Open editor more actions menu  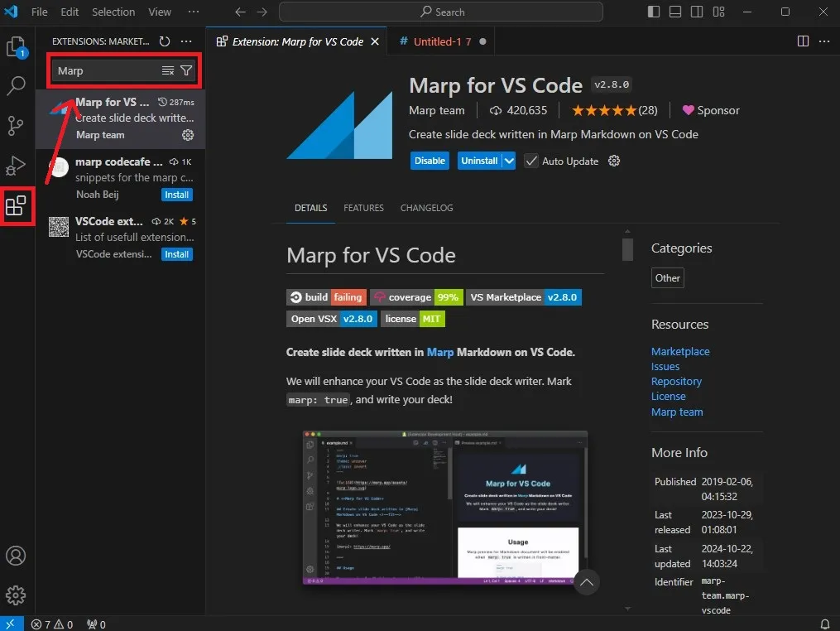click(824, 41)
